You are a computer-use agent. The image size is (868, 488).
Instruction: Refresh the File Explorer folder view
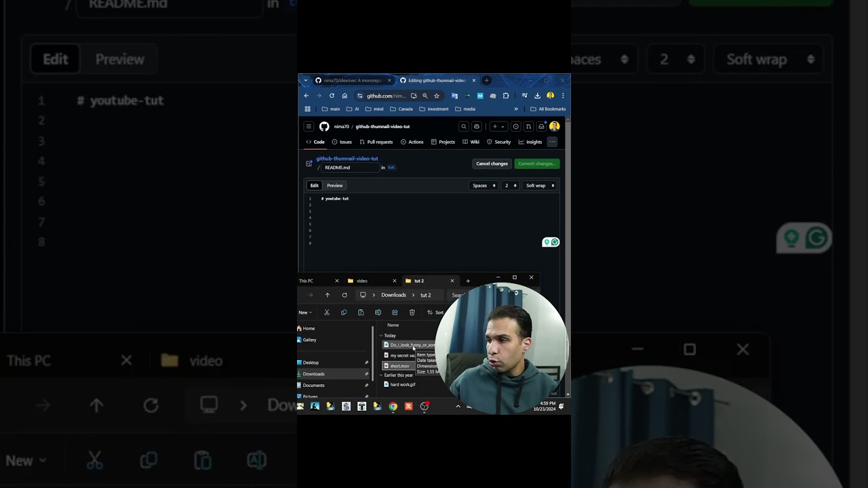344,295
